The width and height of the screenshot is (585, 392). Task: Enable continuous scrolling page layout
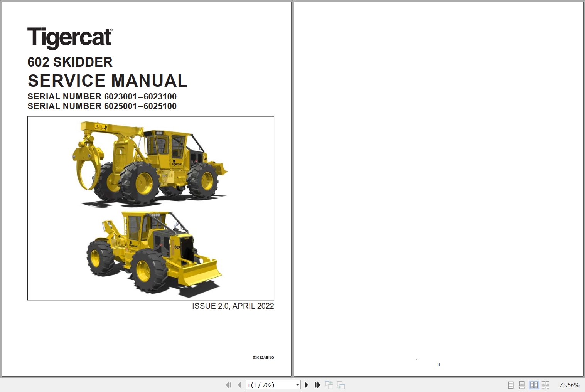click(523, 385)
